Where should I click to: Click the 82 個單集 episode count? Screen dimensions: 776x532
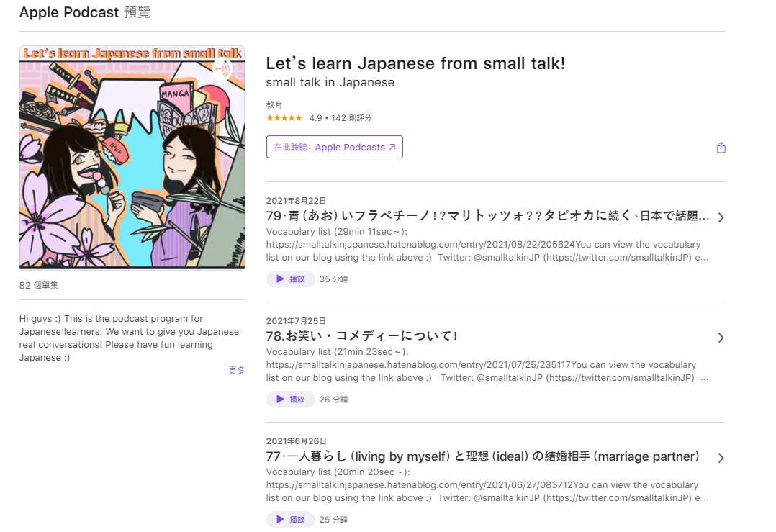[39, 286]
